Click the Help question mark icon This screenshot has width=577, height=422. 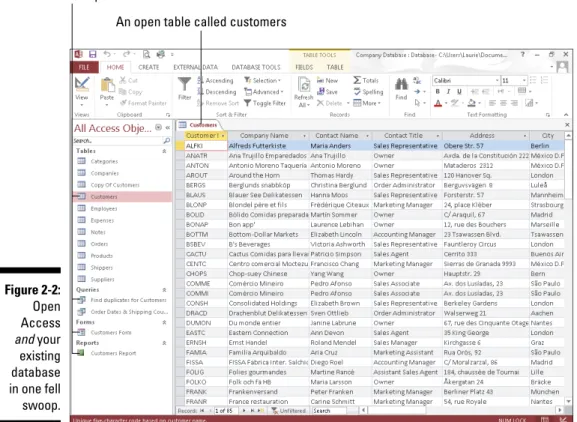pyautogui.click(x=523, y=54)
